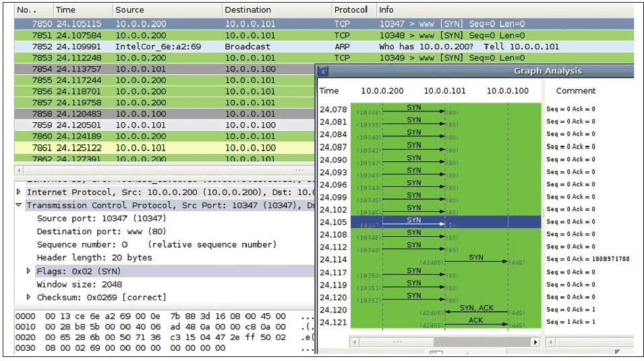Screen dimensions: 644x361
Task: Select ARP packet 7852 from IntelCor_6e:a2:69
Action: pyautogui.click(x=324, y=47)
